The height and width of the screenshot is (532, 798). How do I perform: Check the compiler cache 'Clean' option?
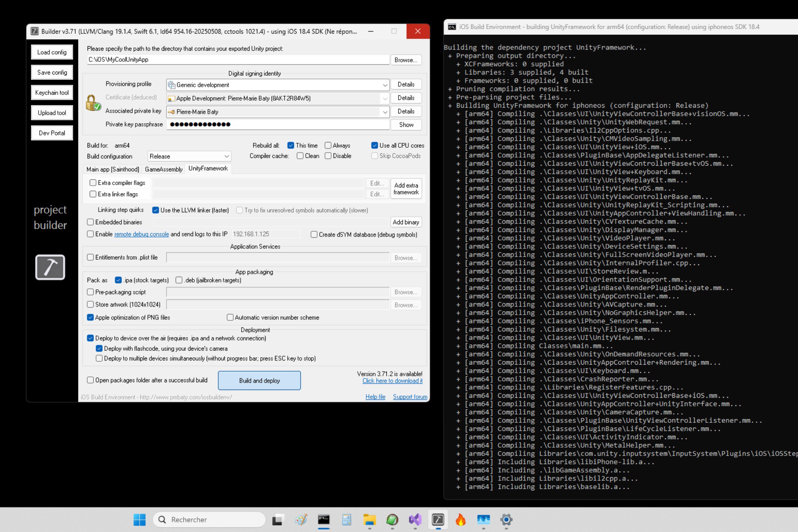[x=300, y=156]
